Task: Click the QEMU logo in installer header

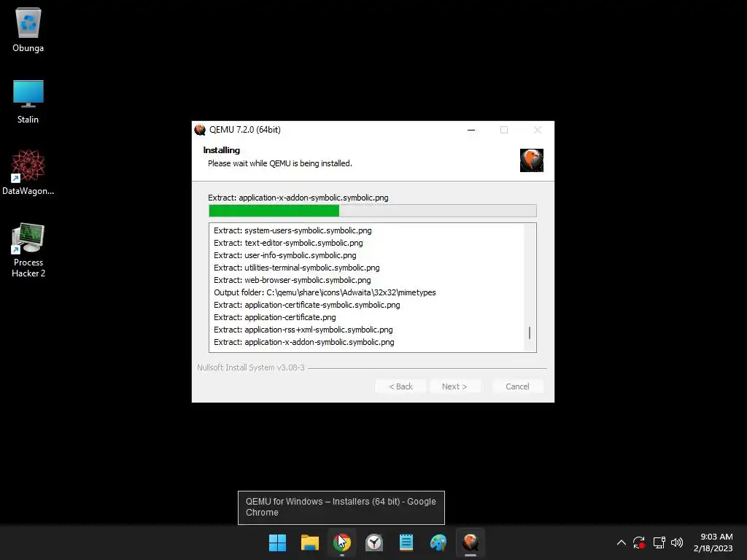Action: click(532, 160)
